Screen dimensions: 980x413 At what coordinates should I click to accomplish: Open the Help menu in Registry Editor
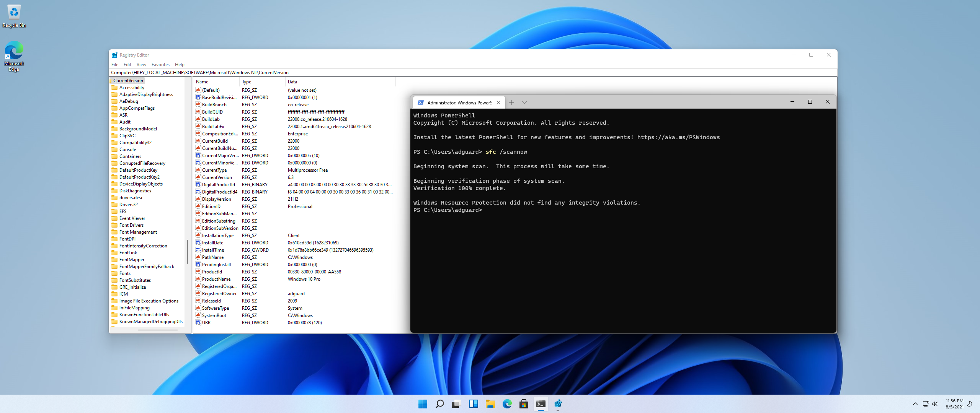pos(180,65)
